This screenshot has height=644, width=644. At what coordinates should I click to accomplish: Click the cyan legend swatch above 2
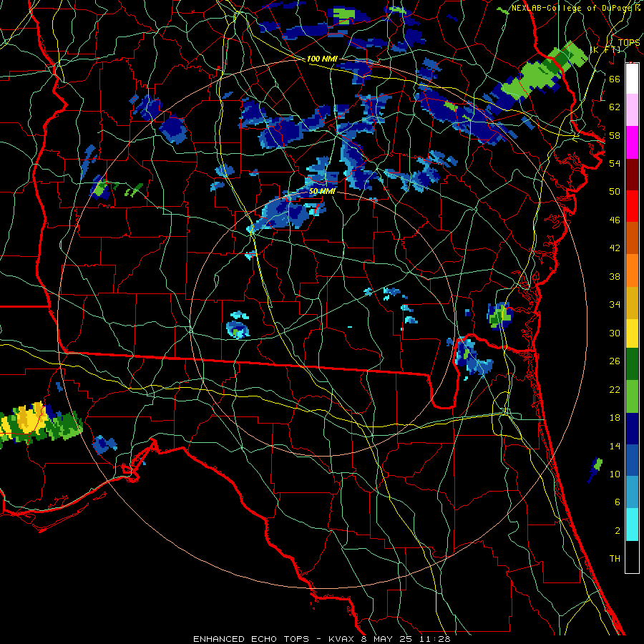[632, 525]
